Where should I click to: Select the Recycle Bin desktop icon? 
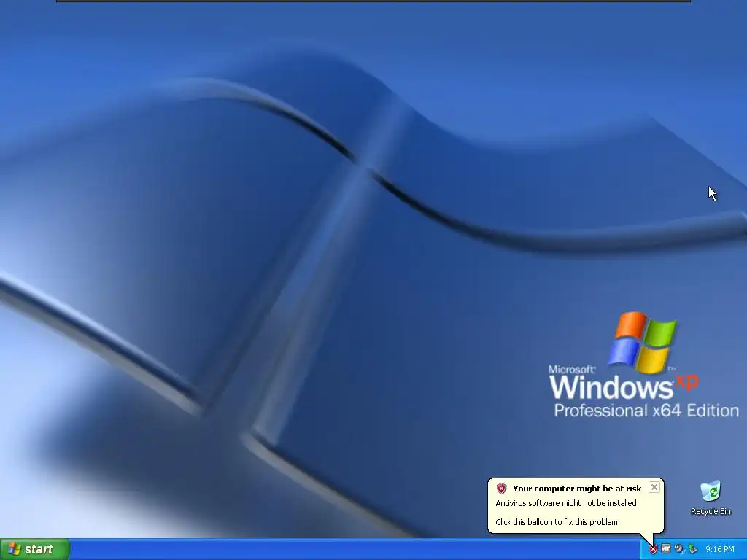coord(711,497)
